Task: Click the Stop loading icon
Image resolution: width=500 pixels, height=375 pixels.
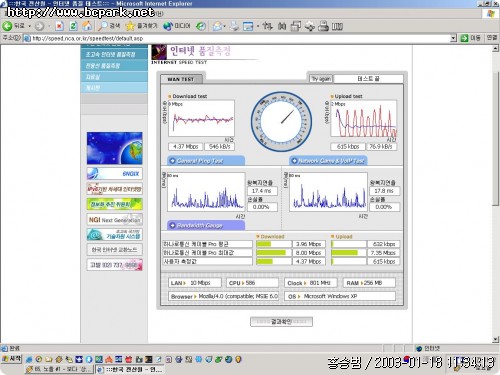Action: coord(59,26)
